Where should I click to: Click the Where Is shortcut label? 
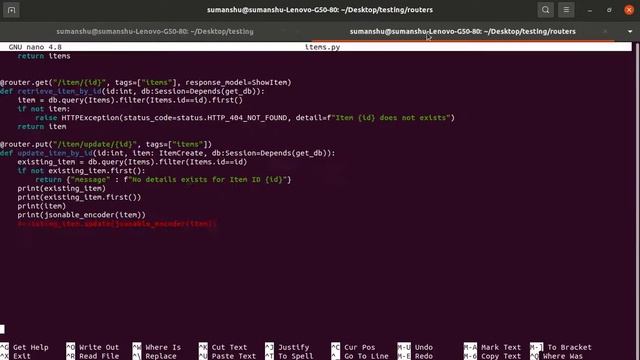(x=163, y=347)
